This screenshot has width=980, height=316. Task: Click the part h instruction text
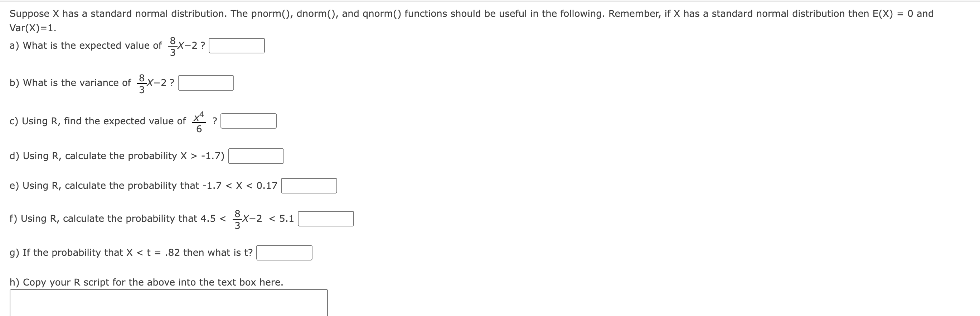[x=146, y=282]
